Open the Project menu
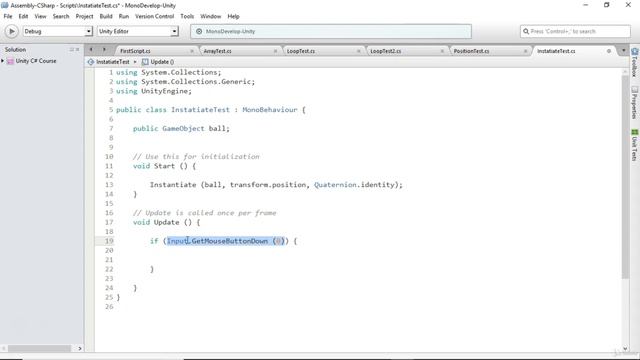The height and width of the screenshot is (360, 640). click(x=84, y=16)
